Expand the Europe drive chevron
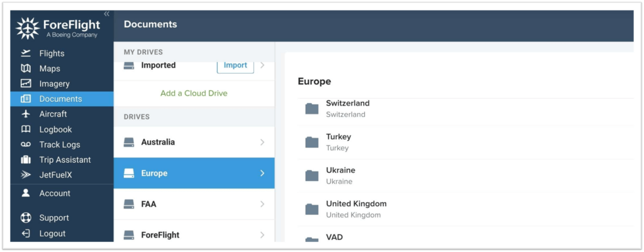The height and width of the screenshot is (252, 644). [262, 173]
